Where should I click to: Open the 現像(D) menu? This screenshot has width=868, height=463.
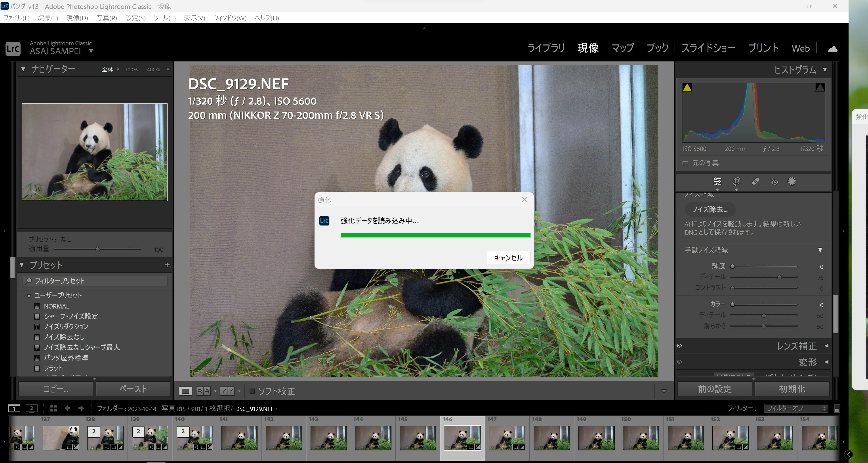click(77, 18)
